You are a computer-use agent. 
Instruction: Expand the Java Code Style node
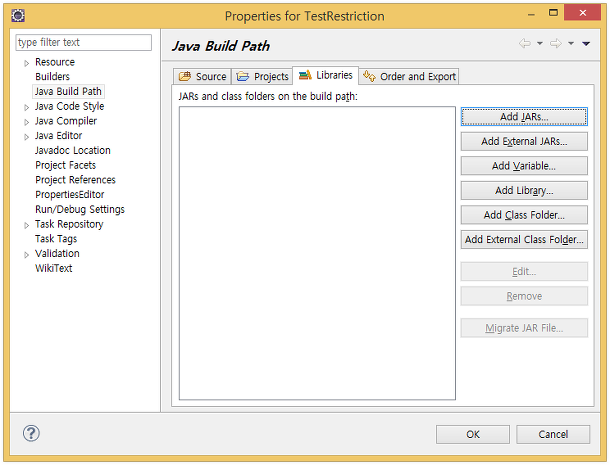point(26,107)
